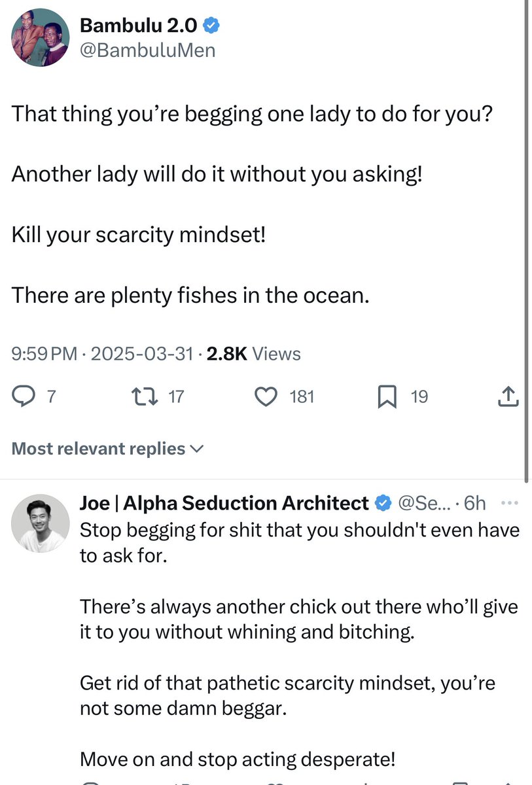Click the 6h timestamp on Joe's reply

click(x=474, y=503)
